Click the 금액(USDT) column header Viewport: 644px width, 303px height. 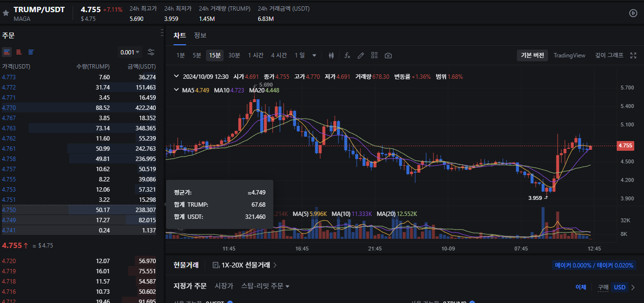142,66
